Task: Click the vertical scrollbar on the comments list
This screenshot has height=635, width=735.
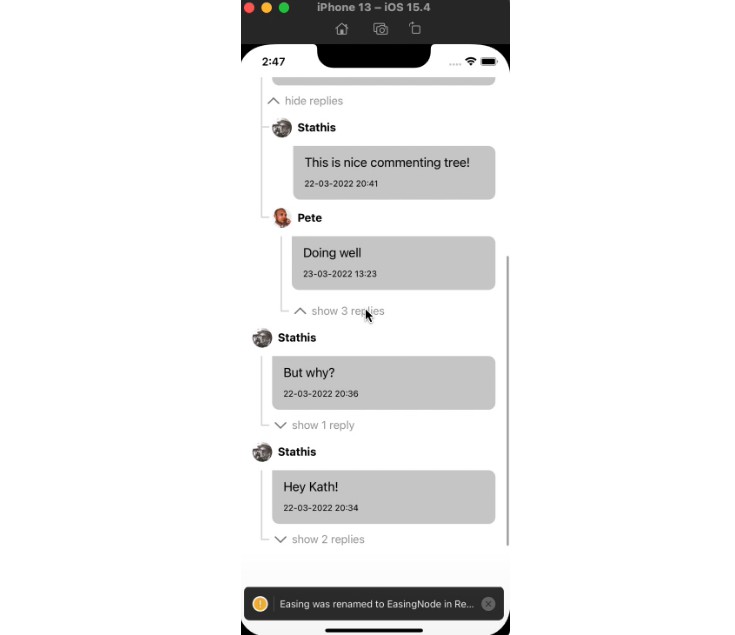Action: 508,401
